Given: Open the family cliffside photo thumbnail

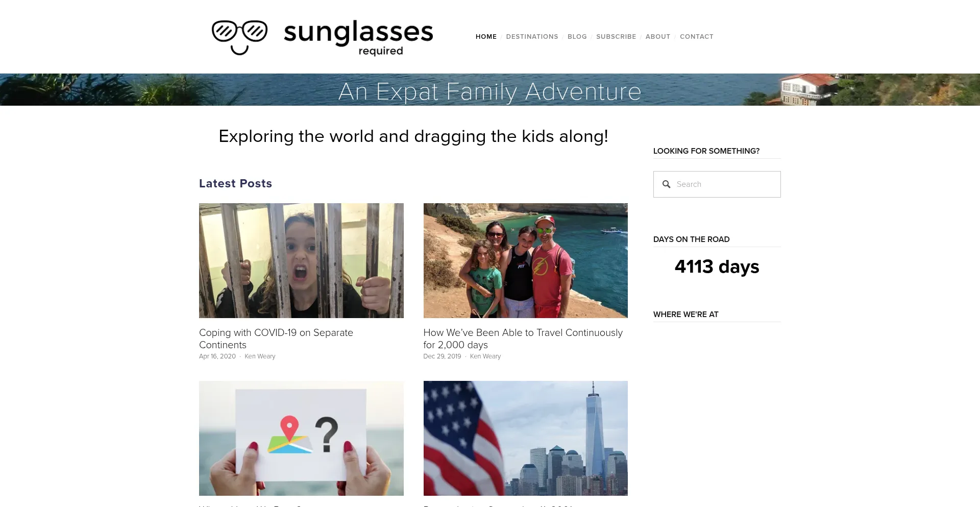Looking at the screenshot, I should [525, 260].
